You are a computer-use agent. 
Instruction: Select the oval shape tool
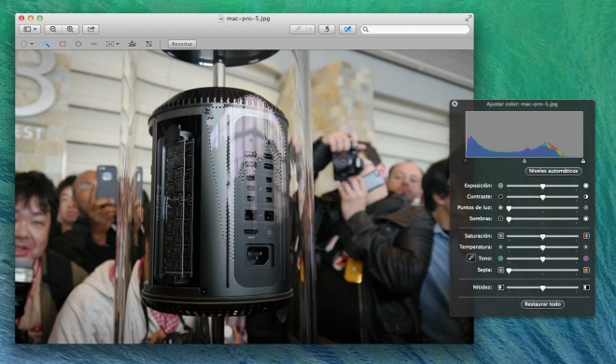(x=78, y=44)
